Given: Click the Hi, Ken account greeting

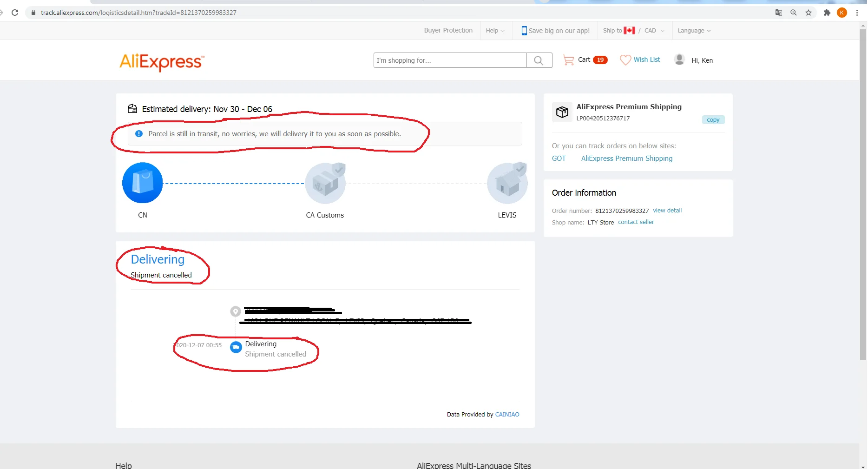Looking at the screenshot, I should tap(702, 60).
